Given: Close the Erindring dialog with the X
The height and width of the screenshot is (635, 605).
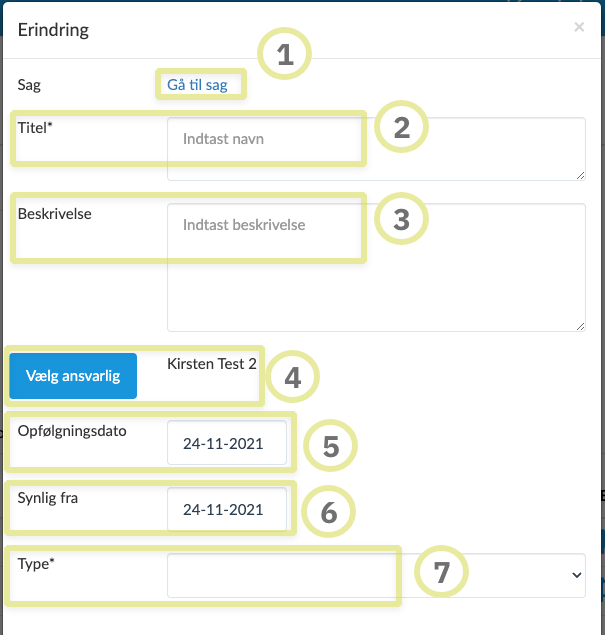Looking at the screenshot, I should pos(579,28).
